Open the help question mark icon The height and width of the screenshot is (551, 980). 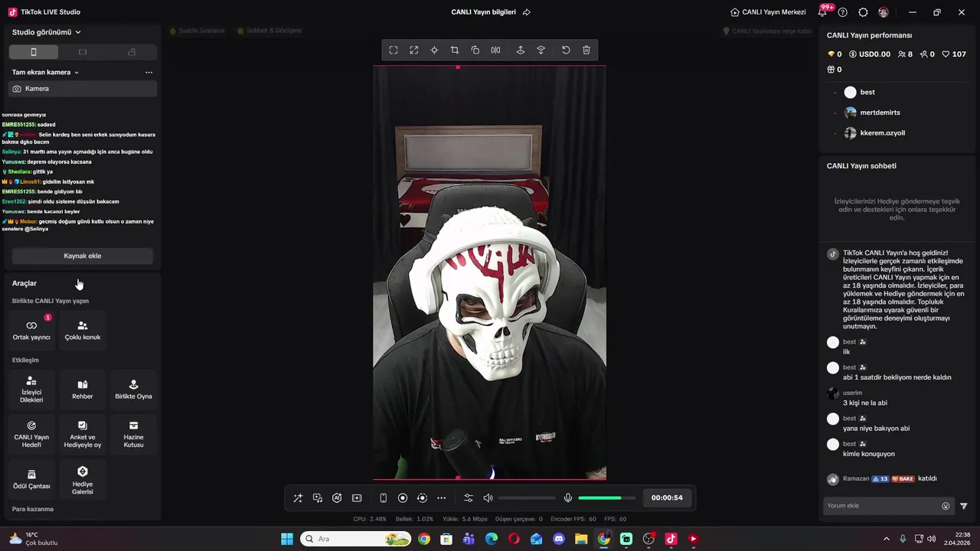(843, 12)
